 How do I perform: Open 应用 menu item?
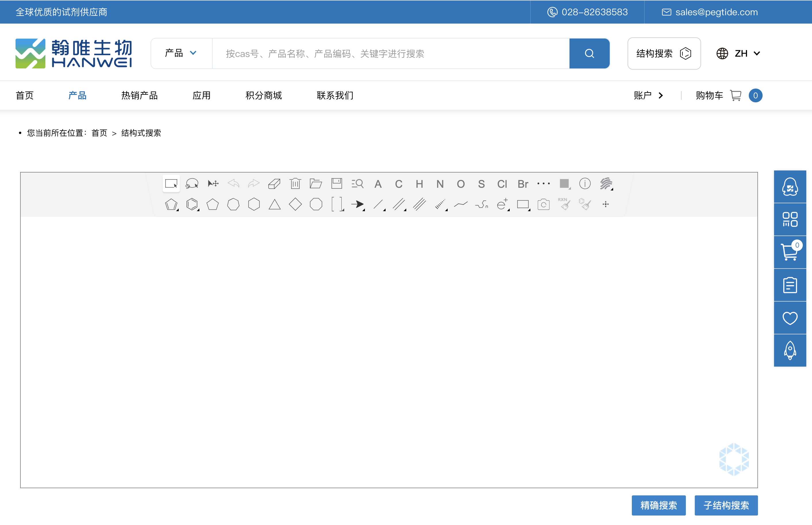pyautogui.click(x=202, y=95)
